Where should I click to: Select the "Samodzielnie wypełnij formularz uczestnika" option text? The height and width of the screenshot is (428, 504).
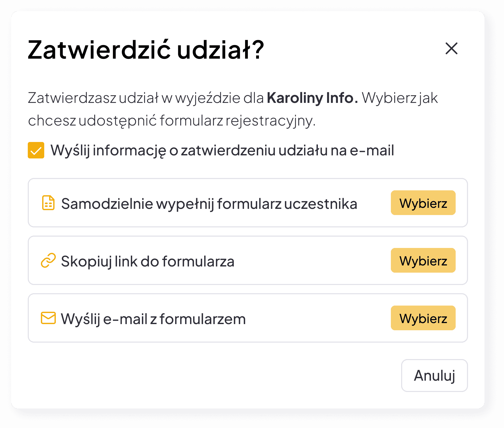coord(209,204)
